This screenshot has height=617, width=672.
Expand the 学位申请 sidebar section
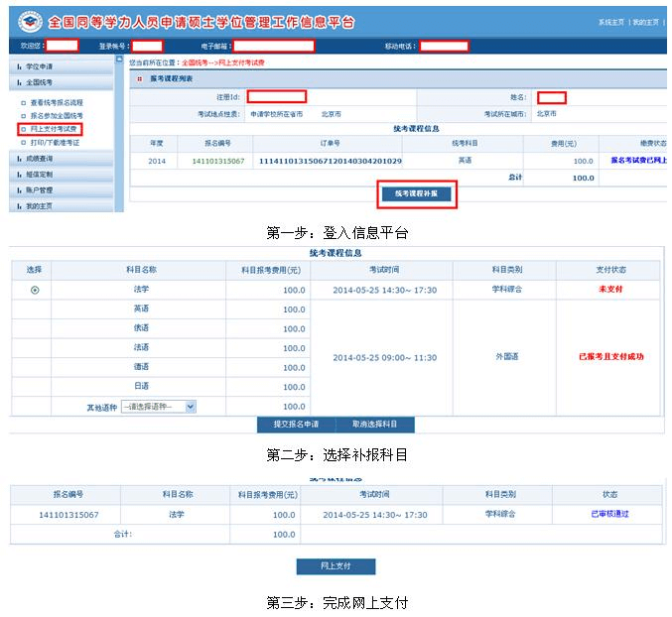point(40,65)
